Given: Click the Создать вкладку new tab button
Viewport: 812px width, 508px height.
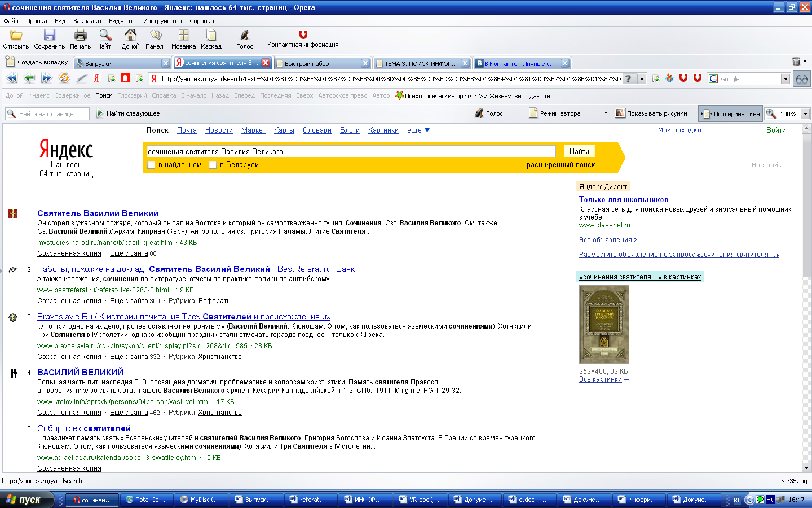Looking at the screenshot, I should [37, 62].
